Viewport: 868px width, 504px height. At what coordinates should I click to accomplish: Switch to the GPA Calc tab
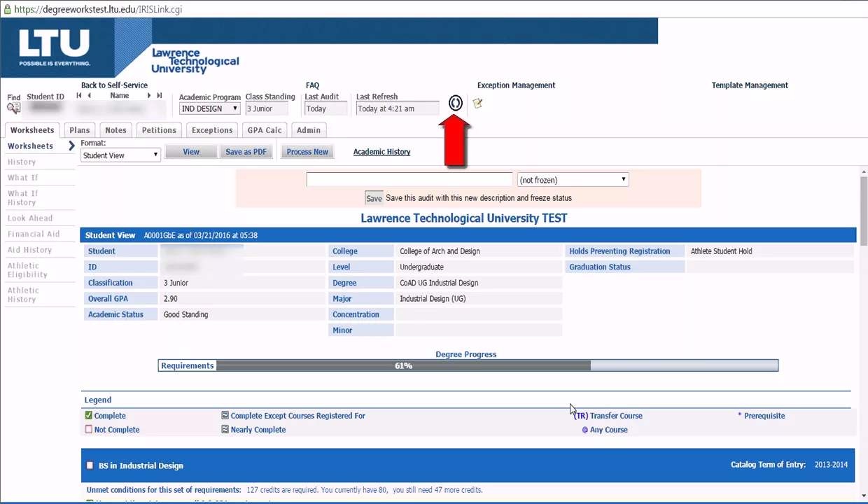(265, 130)
